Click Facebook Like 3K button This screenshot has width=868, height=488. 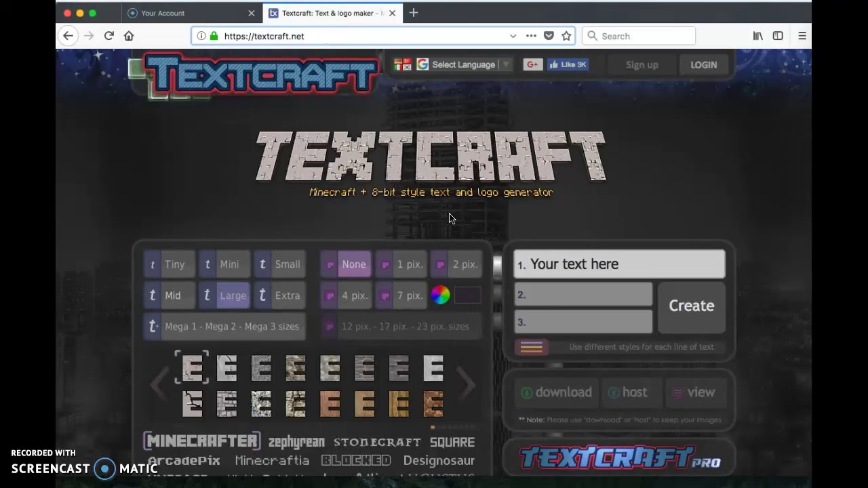tap(568, 64)
